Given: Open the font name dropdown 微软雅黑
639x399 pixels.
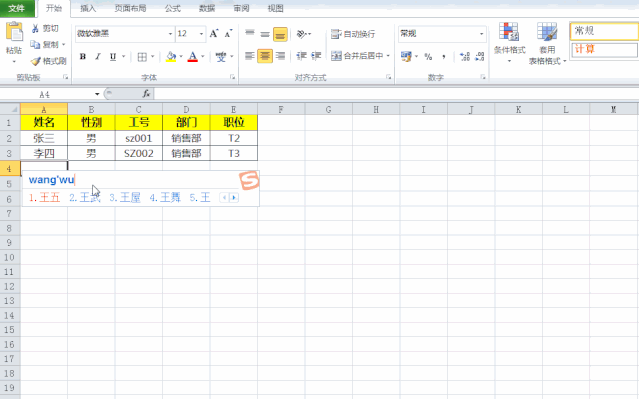Looking at the screenshot, I should click(170, 34).
